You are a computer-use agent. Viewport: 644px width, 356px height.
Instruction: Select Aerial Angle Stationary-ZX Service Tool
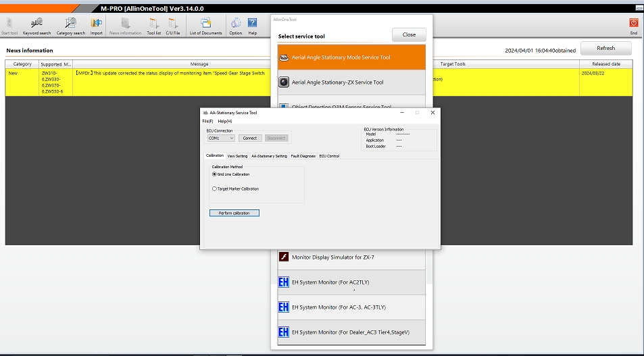click(x=351, y=82)
